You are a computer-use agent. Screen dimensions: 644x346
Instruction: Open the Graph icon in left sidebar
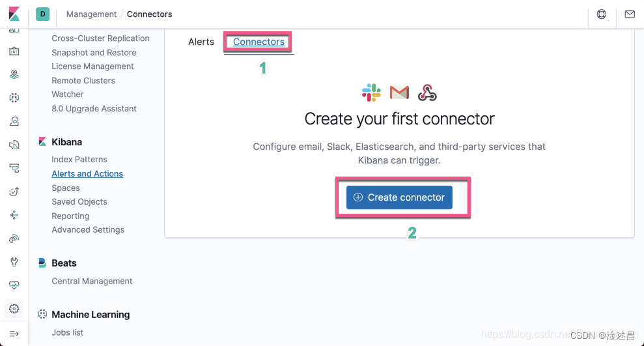pyautogui.click(x=14, y=215)
